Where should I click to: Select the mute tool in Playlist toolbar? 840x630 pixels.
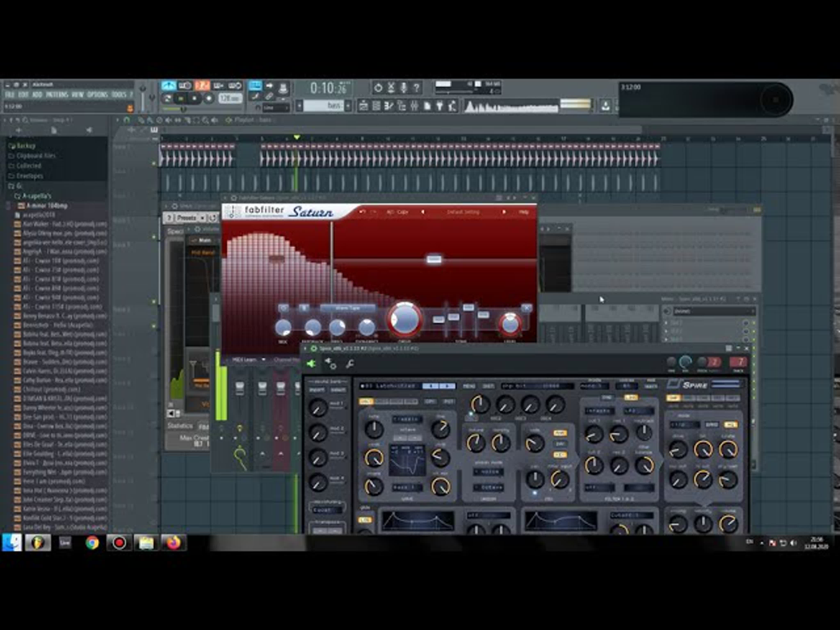[x=169, y=120]
